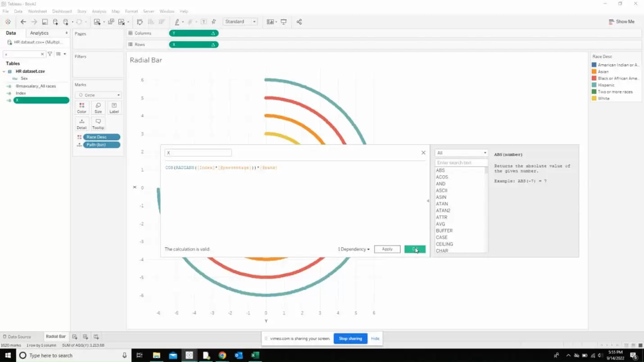
Task: Click the Path (bin) pill on Marks card
Action: [102, 145]
